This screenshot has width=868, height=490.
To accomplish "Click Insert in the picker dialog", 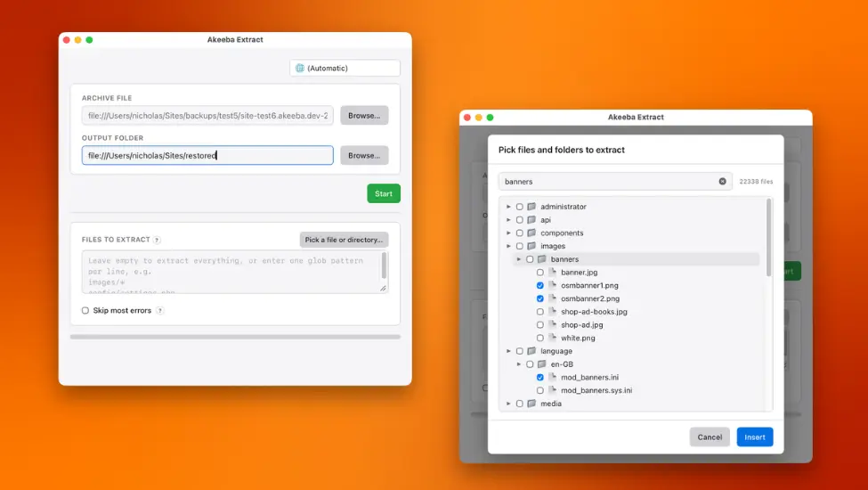I will [755, 437].
